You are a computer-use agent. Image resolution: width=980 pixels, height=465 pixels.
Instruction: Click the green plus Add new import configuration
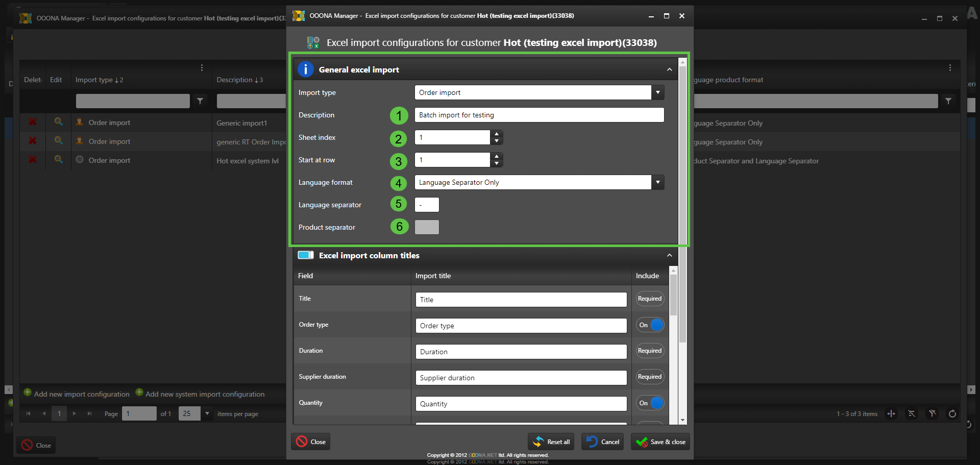(28, 393)
